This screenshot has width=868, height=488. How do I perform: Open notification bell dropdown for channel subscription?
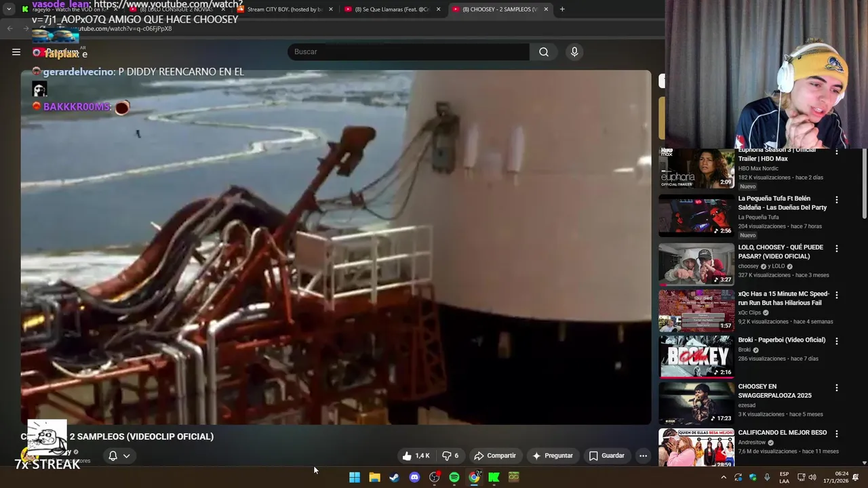pyautogui.click(x=119, y=455)
